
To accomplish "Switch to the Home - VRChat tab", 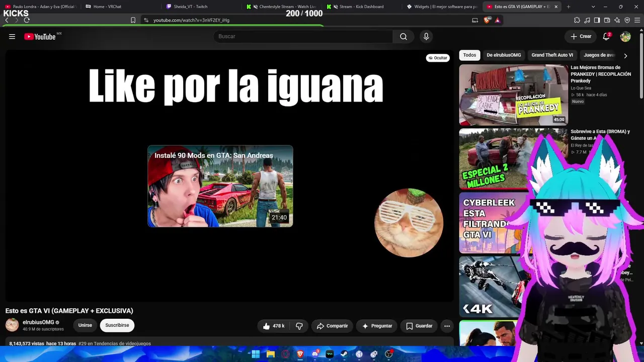I will (121, 7).
